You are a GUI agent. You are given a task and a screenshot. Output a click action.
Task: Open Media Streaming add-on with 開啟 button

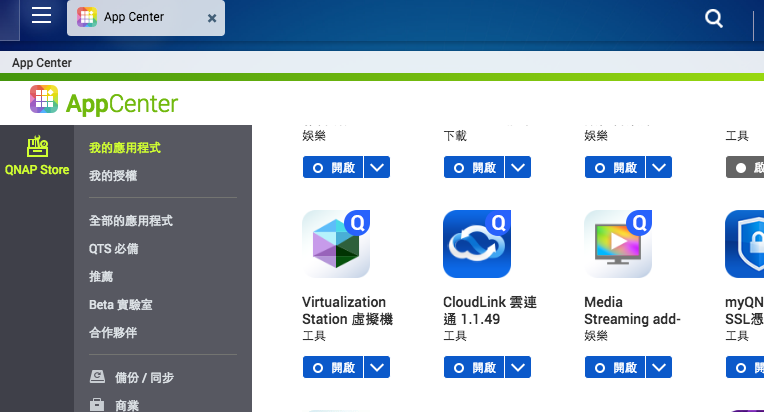[x=615, y=367]
